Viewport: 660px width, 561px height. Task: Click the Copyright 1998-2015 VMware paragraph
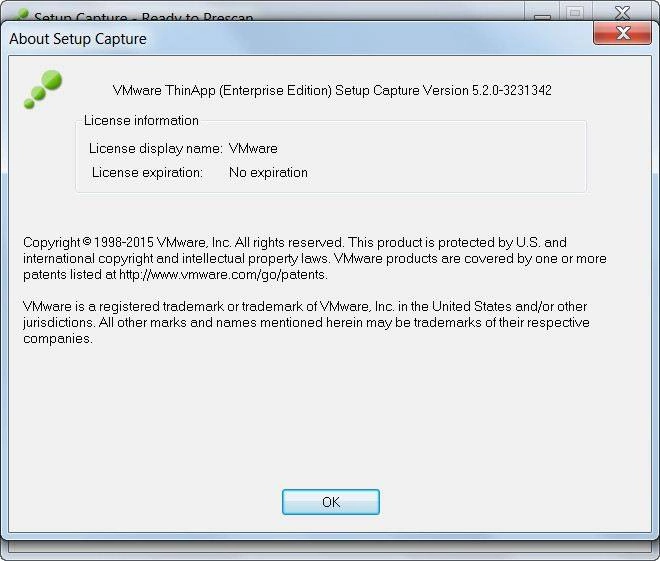[x=315, y=258]
